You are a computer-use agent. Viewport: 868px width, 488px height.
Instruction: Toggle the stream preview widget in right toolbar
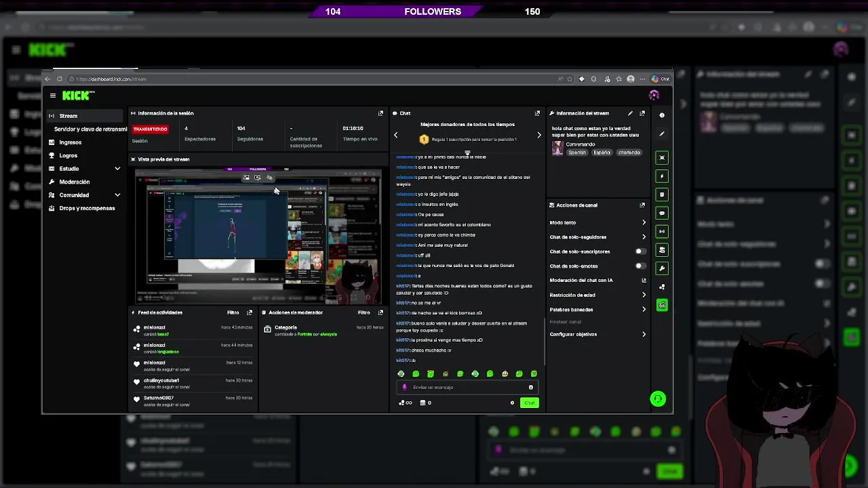662,157
